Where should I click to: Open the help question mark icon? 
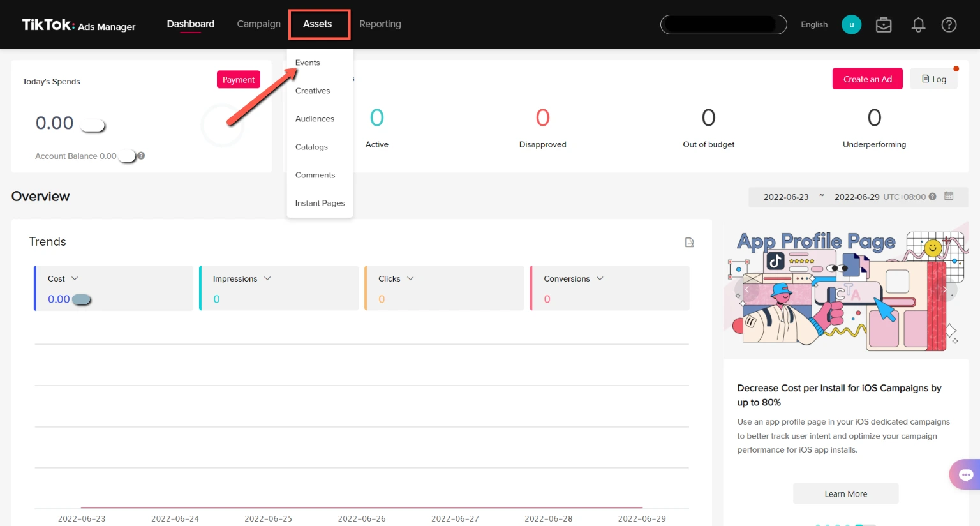949,25
